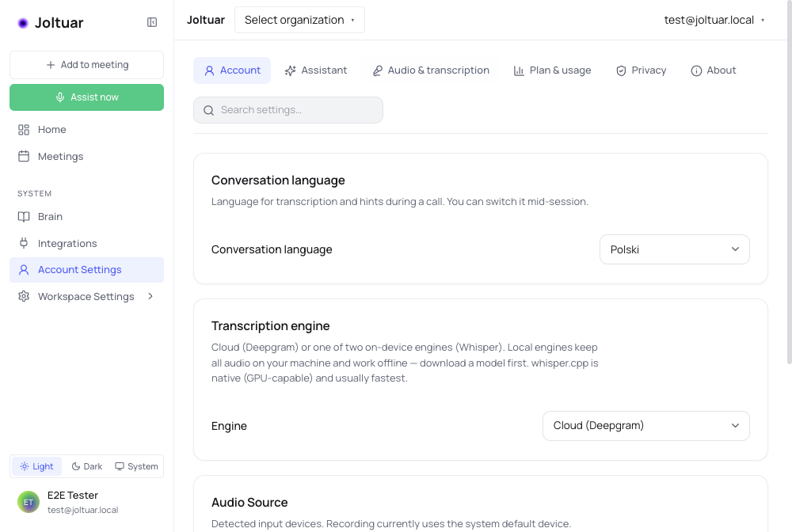Click the Brain book icon
The height and width of the screenshot is (532, 792).
tap(24, 217)
